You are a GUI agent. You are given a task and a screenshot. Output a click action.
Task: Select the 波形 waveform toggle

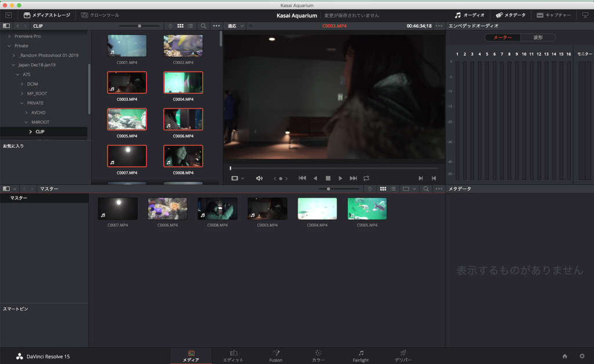click(x=538, y=38)
